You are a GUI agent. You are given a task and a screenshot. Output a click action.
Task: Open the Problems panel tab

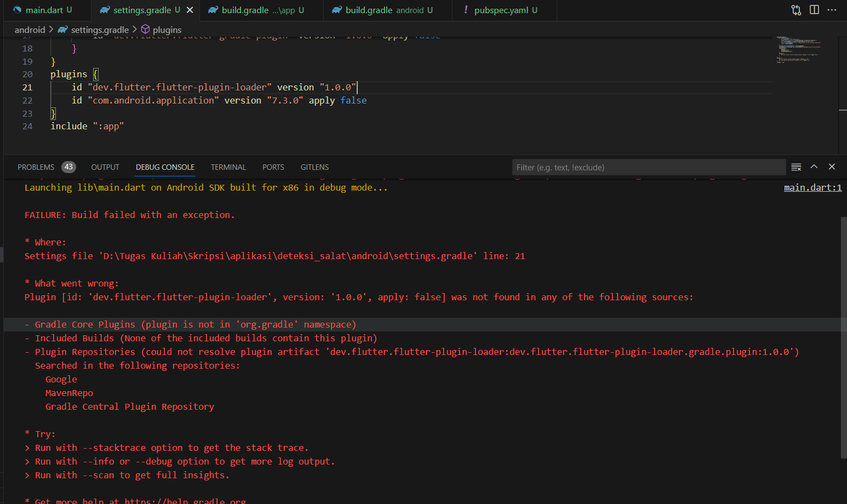coord(36,167)
